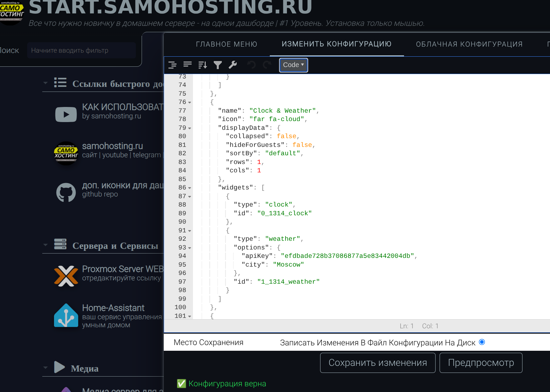Focus the search filter input field
550x392 pixels.
click(82, 51)
